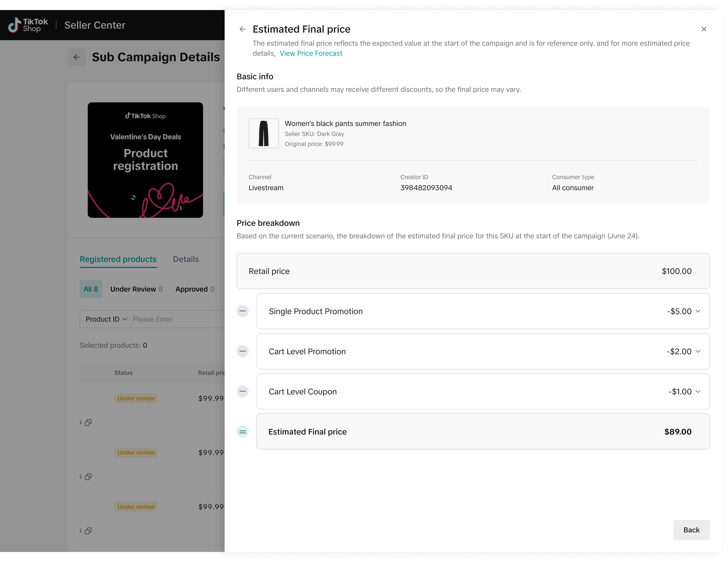This screenshot has width=728, height=562.
Task: Close the Estimated Final price panel
Action: 704,29
